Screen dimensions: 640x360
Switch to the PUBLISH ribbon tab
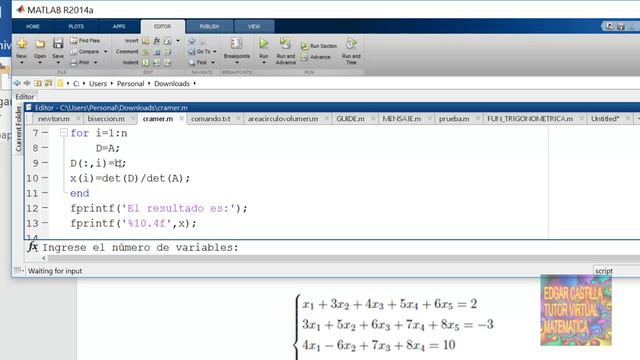(x=209, y=27)
